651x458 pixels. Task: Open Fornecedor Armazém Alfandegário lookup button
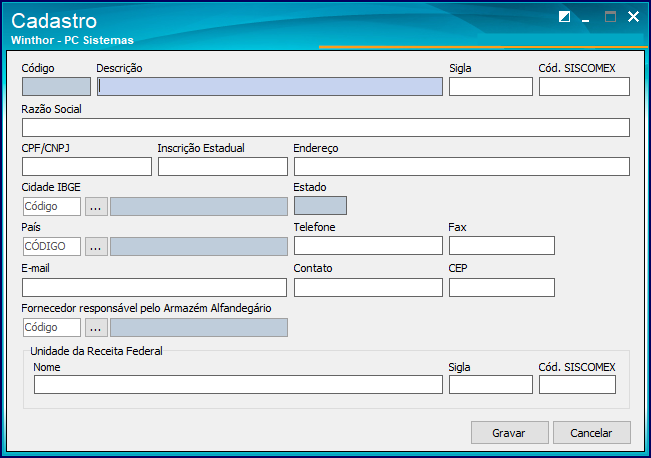(96, 328)
